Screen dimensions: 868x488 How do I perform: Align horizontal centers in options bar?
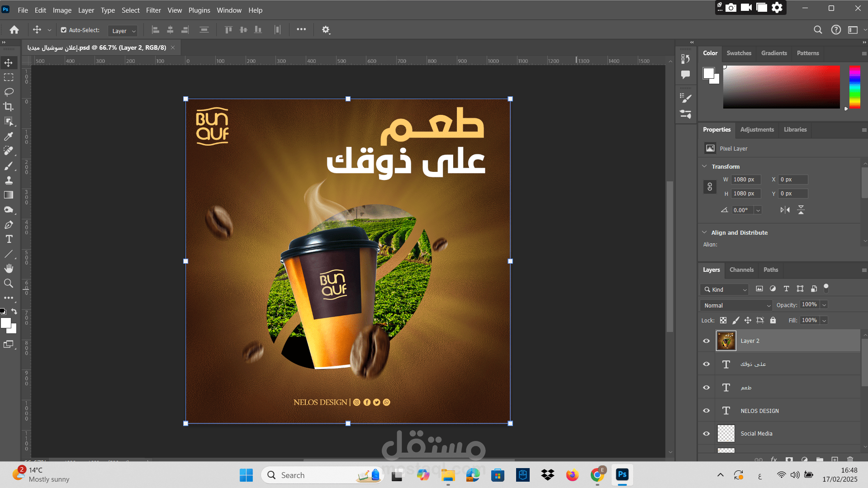(x=171, y=30)
